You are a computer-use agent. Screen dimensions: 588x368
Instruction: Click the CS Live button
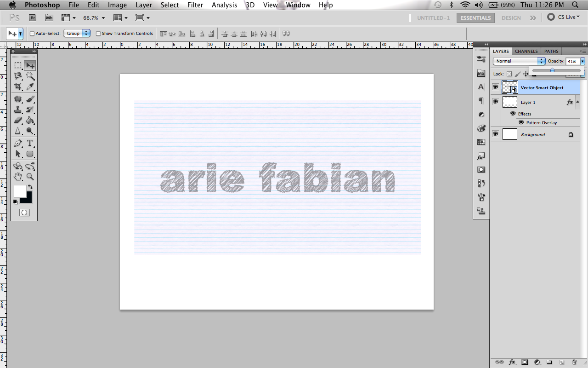564,17
